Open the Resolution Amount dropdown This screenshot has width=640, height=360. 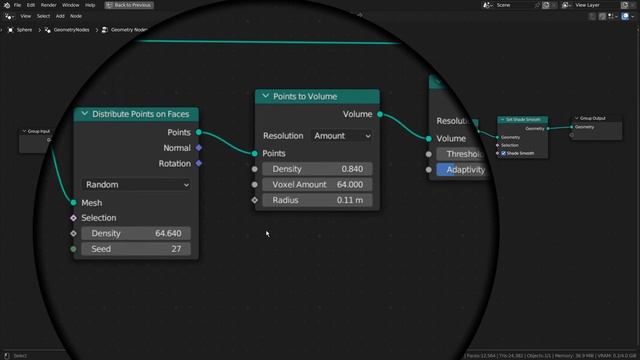point(342,136)
